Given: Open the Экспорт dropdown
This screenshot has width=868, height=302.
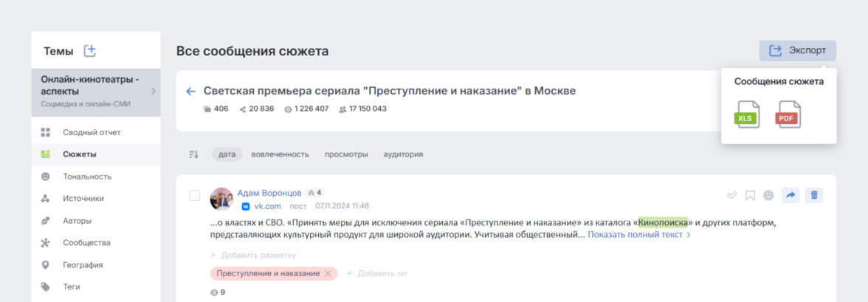Looking at the screenshot, I should pos(797,50).
